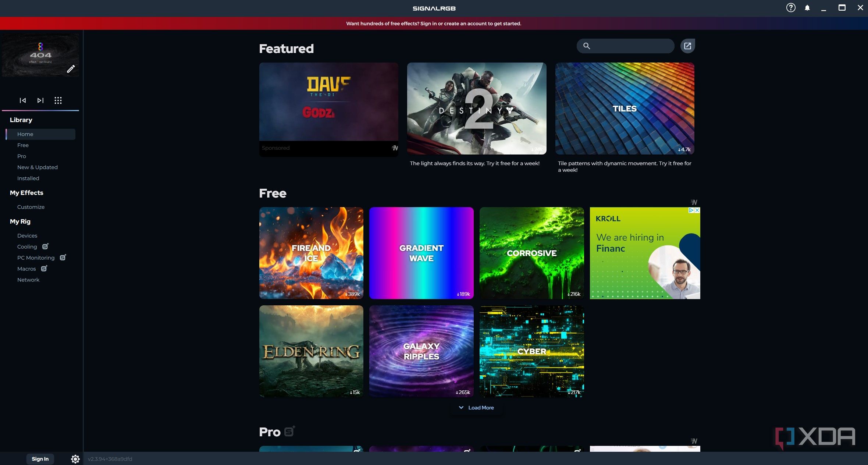Close the Kroll advertisement
The image size is (868, 465).
click(697, 210)
